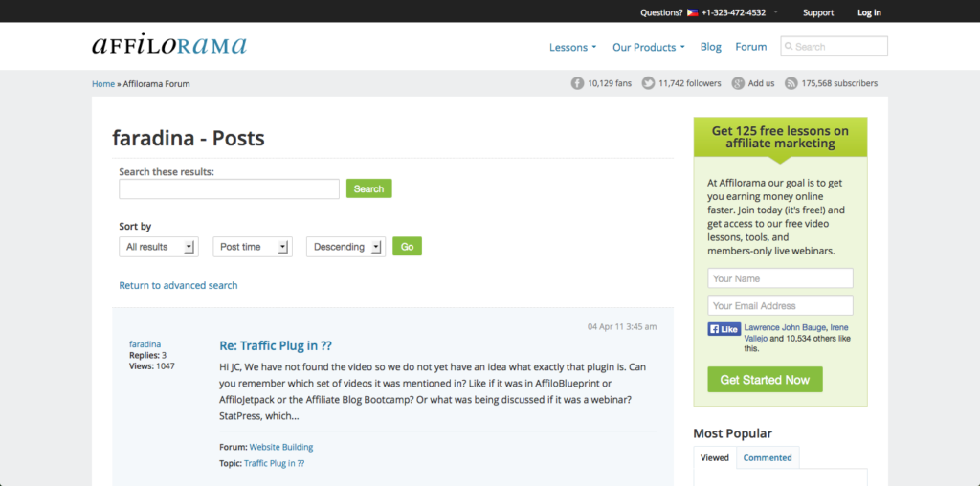Go to the Blog page

711,47
